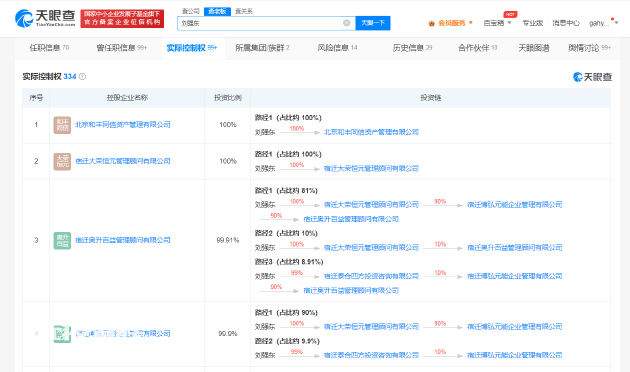Open the 所属集团/族群 tab
630x372 pixels.
262,48
